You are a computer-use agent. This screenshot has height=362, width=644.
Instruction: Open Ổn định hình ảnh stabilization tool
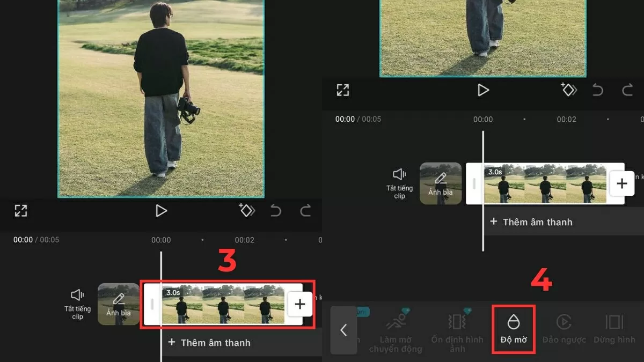(x=457, y=328)
